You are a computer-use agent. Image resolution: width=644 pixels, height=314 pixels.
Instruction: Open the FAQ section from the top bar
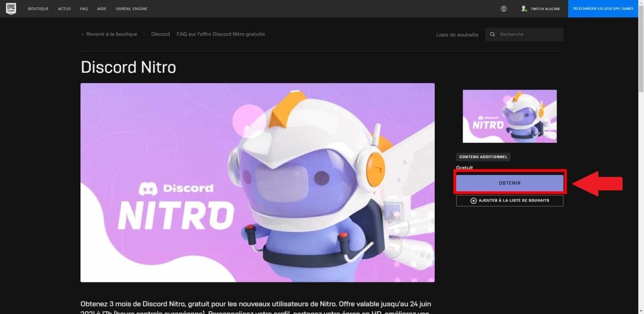[84, 9]
